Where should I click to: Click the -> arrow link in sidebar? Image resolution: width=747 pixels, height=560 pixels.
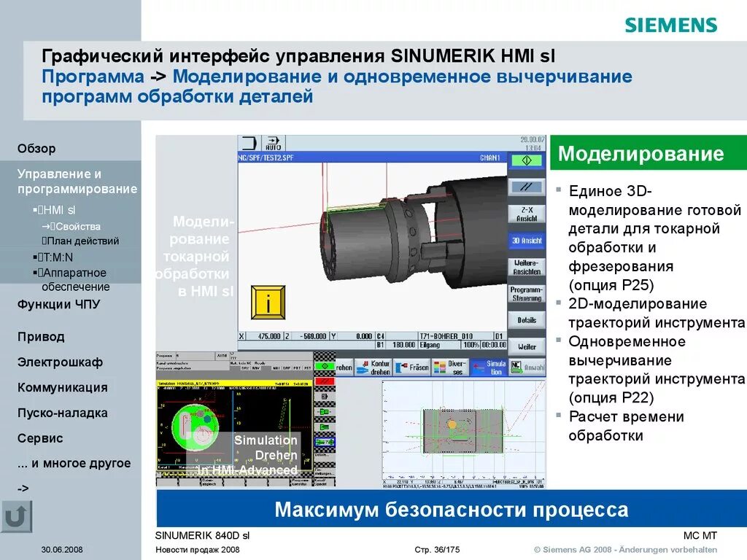[x=23, y=489]
